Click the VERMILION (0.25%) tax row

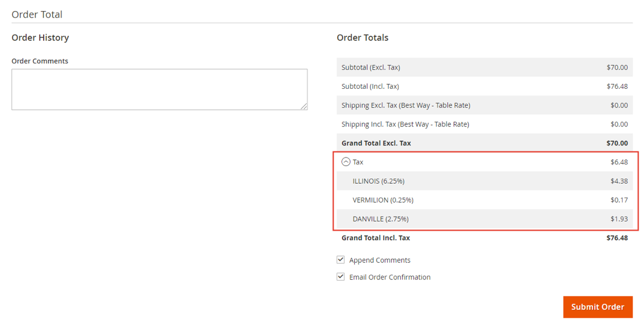(x=485, y=200)
